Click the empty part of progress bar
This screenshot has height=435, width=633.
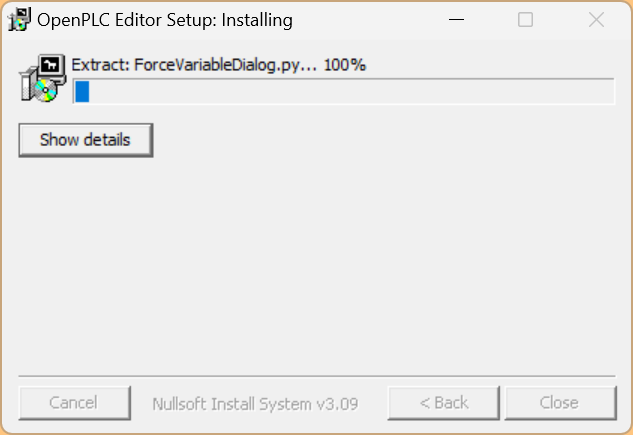[350, 92]
